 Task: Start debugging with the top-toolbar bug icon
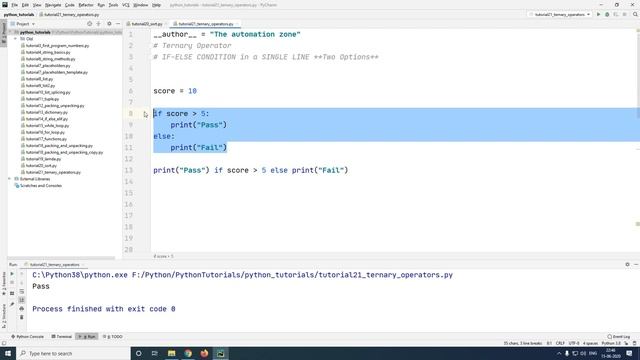click(x=607, y=14)
